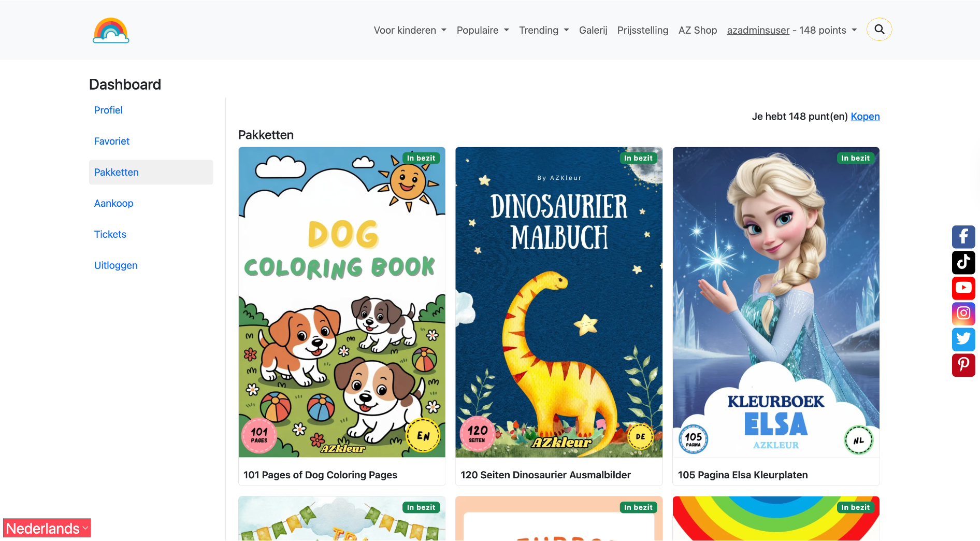
Task: Open the Pinterest social icon
Action: 963,365
